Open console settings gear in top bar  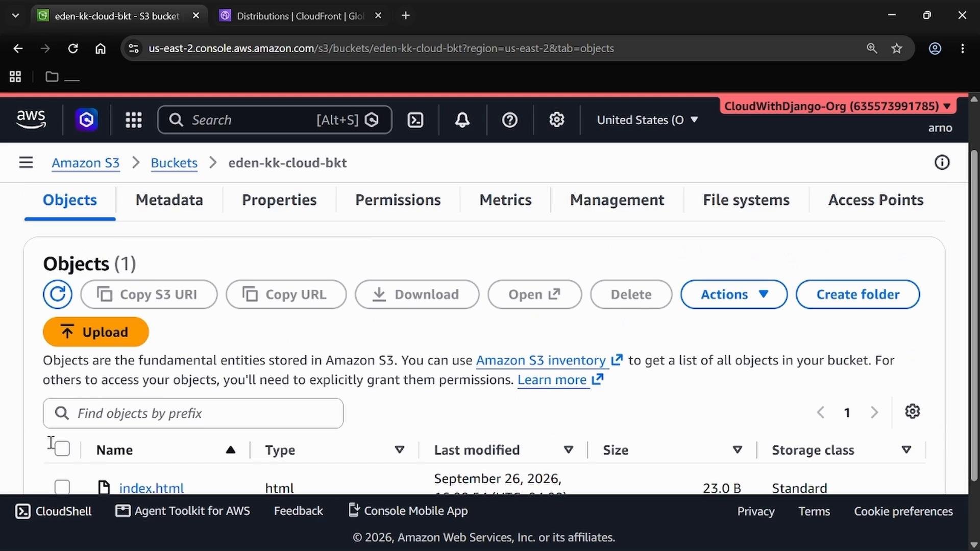click(557, 120)
